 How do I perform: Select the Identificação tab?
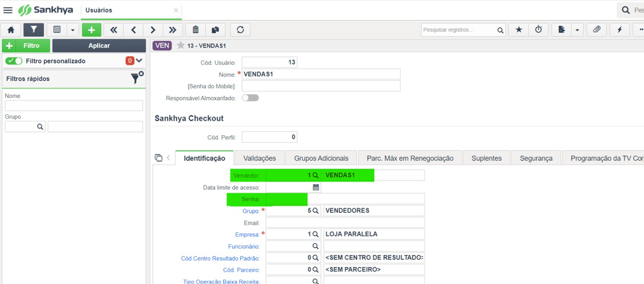[x=204, y=158]
